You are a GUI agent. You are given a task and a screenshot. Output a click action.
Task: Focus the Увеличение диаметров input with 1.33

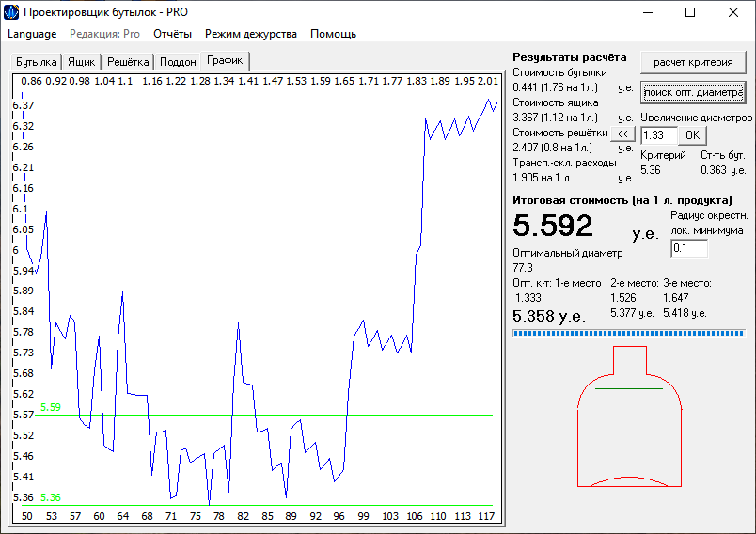(x=658, y=135)
